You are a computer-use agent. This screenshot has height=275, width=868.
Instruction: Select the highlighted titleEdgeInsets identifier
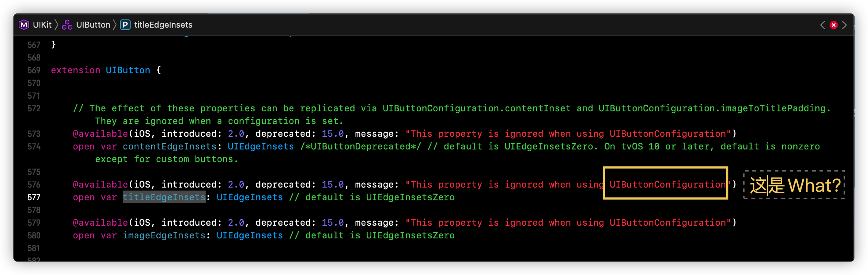(x=164, y=197)
